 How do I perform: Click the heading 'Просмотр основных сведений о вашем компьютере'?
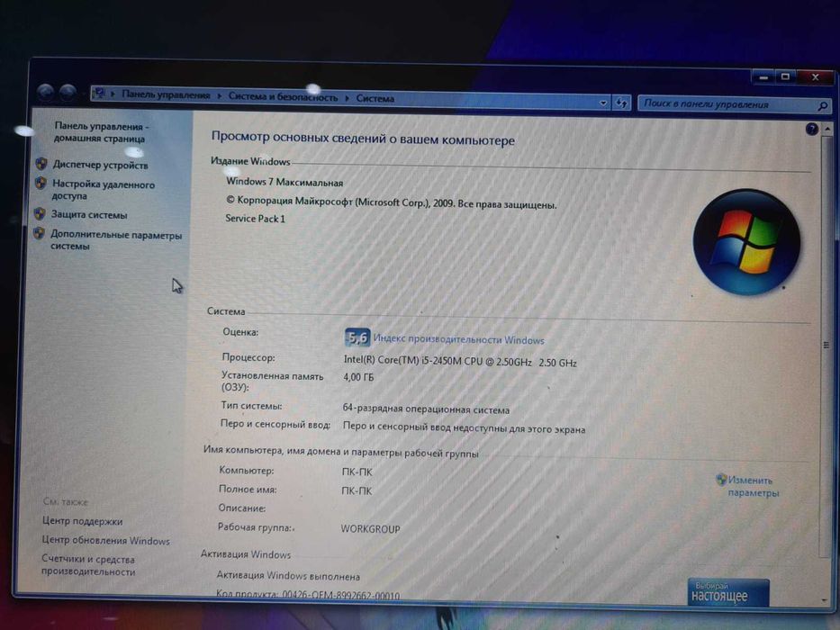[363, 139]
